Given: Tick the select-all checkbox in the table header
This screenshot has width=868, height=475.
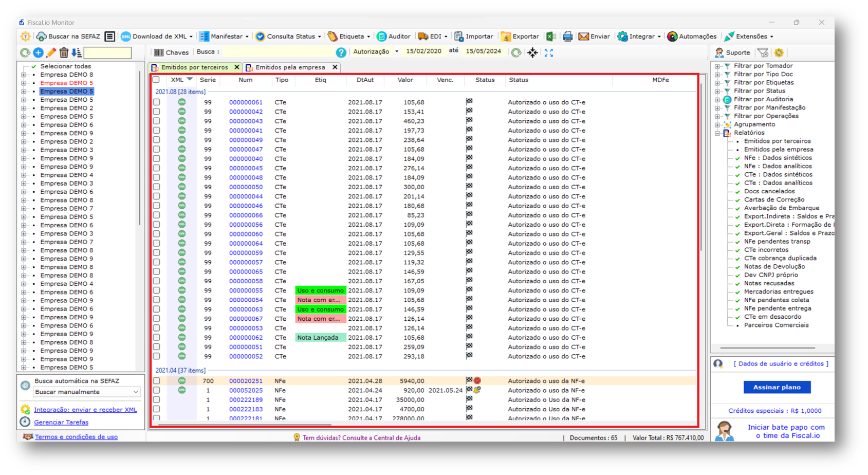Looking at the screenshot, I should point(156,80).
